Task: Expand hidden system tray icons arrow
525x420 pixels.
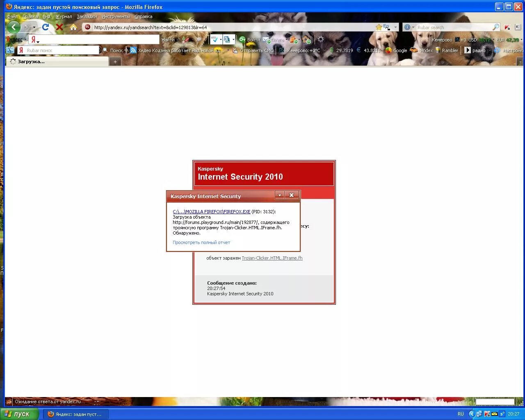Action: click(472, 414)
